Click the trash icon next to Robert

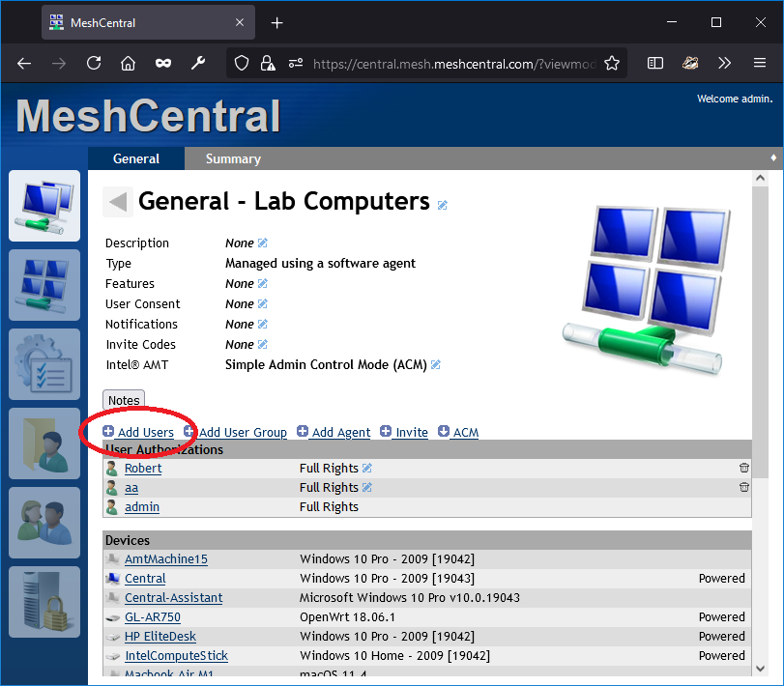(743, 467)
